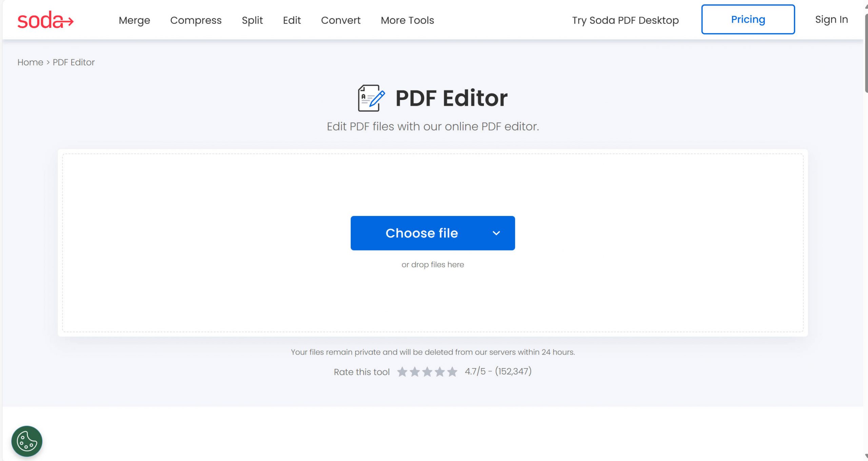Screen dimensions: 868x461
Task: Open the Pricing page
Action: [x=748, y=19]
